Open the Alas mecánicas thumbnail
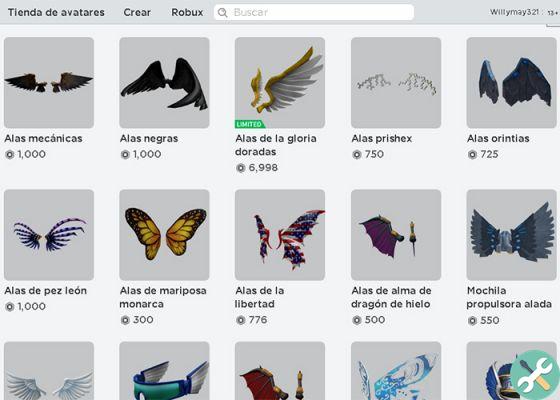 49,82
